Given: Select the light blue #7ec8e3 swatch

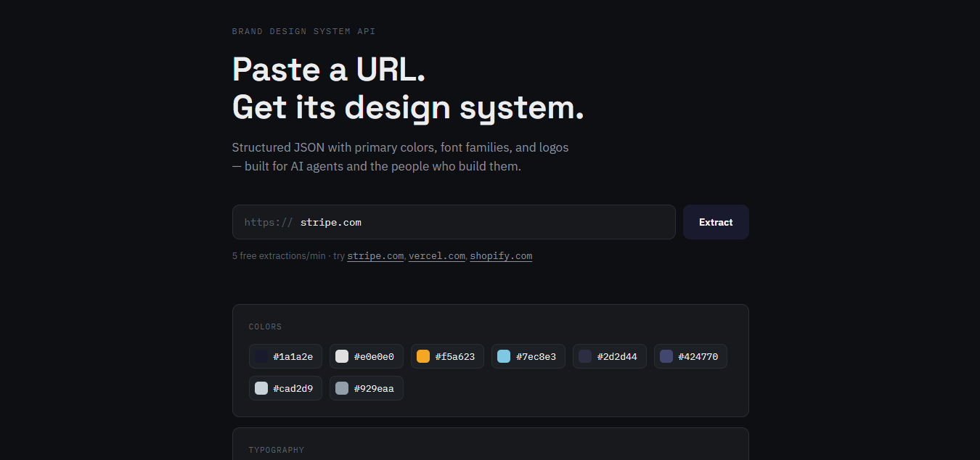Looking at the screenshot, I should click(x=528, y=356).
